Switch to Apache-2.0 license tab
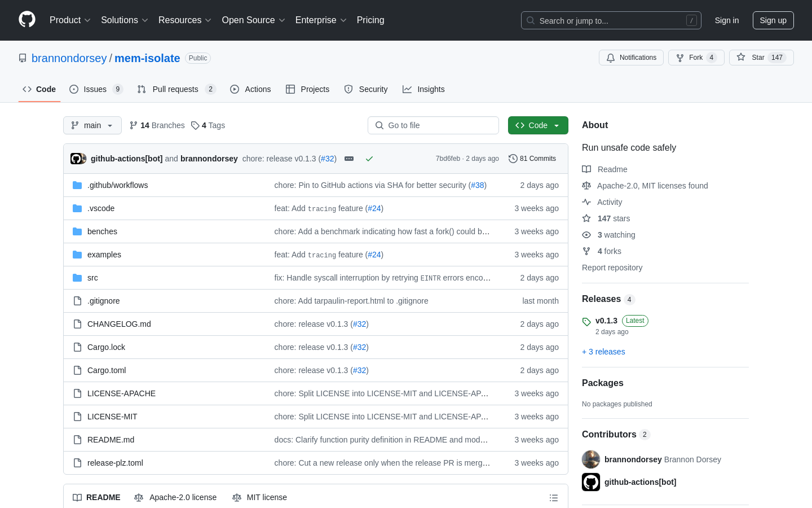This screenshot has width=812, height=508. [175, 497]
